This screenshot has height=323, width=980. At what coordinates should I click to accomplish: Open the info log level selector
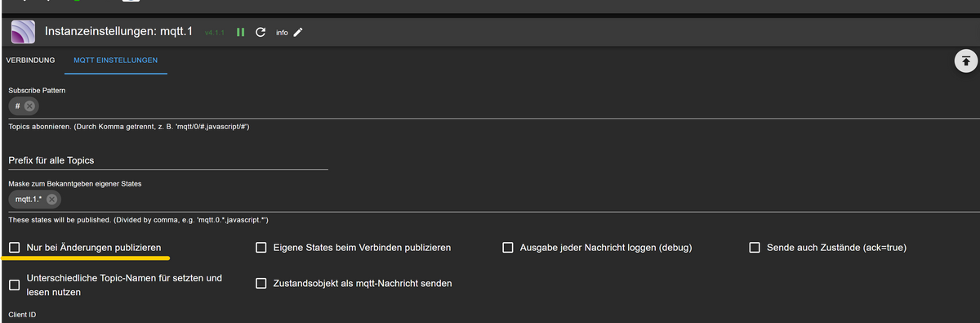(x=282, y=33)
